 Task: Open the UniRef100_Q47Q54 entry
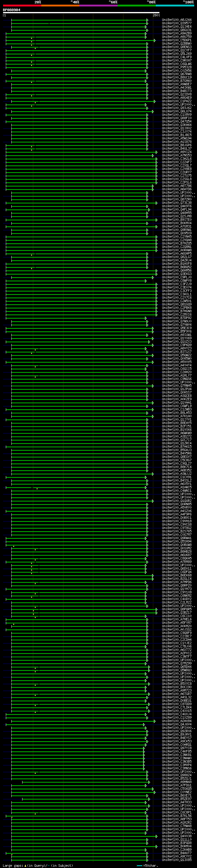(177, 122)
